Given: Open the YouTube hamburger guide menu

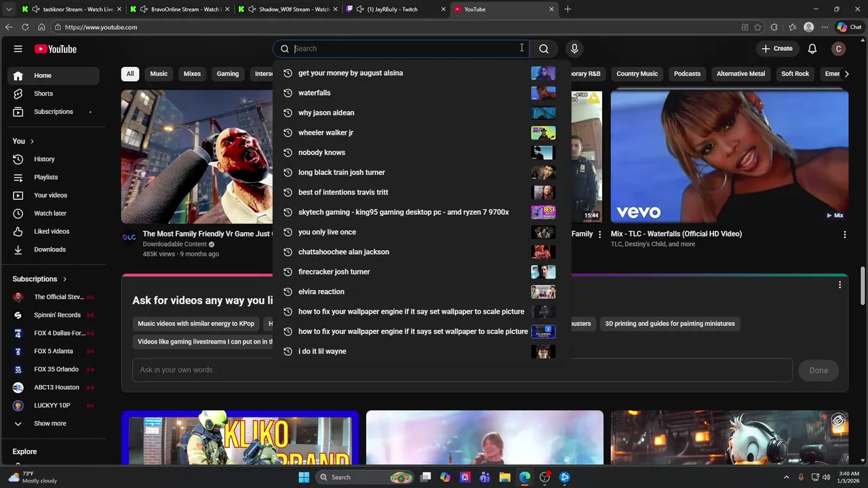Looking at the screenshot, I should point(18,49).
